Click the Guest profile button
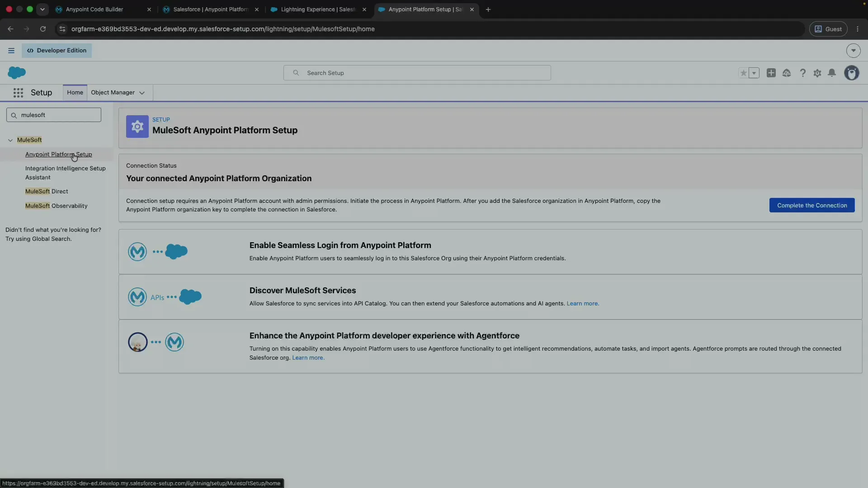The height and width of the screenshot is (488, 868). click(x=828, y=29)
